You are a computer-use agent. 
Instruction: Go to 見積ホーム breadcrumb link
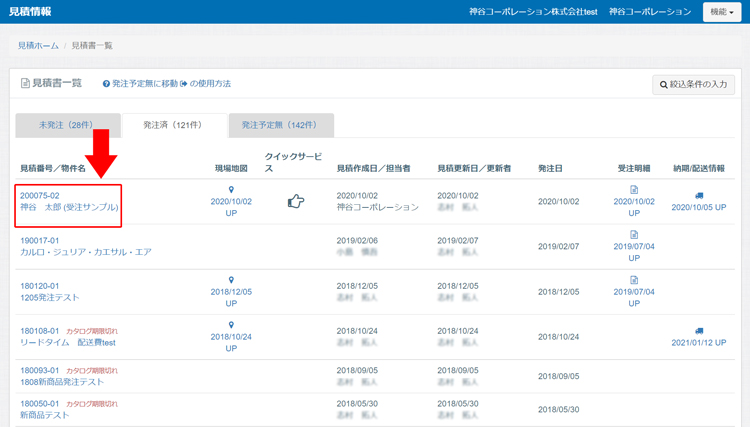click(x=38, y=46)
